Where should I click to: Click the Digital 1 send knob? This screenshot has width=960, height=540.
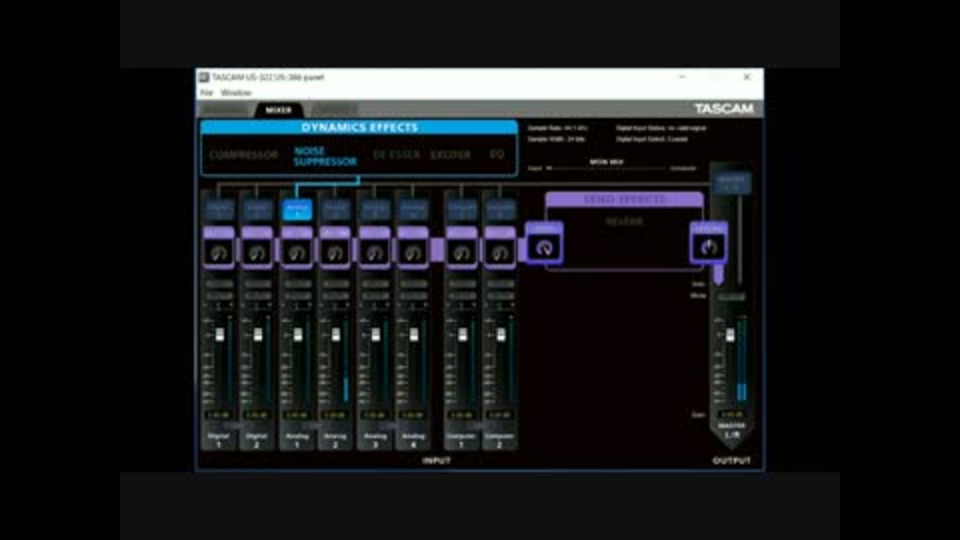click(x=219, y=252)
